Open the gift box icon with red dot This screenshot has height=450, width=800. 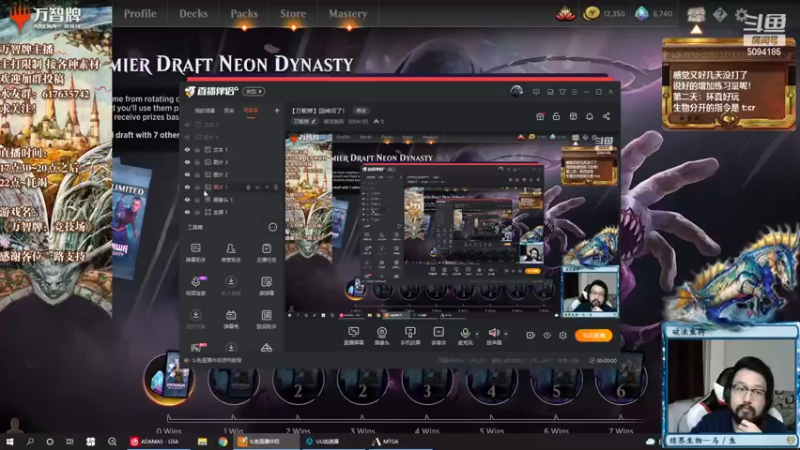540,116
